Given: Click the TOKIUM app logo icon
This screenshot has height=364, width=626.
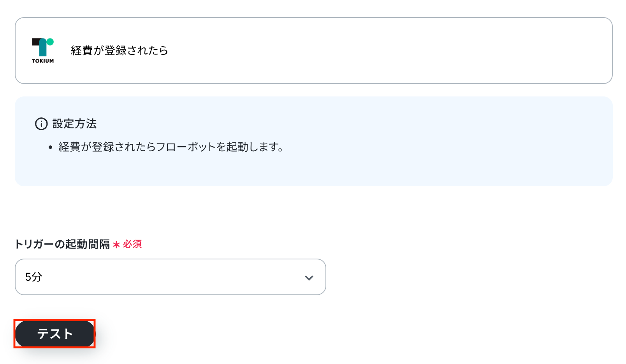Looking at the screenshot, I should pos(43,50).
